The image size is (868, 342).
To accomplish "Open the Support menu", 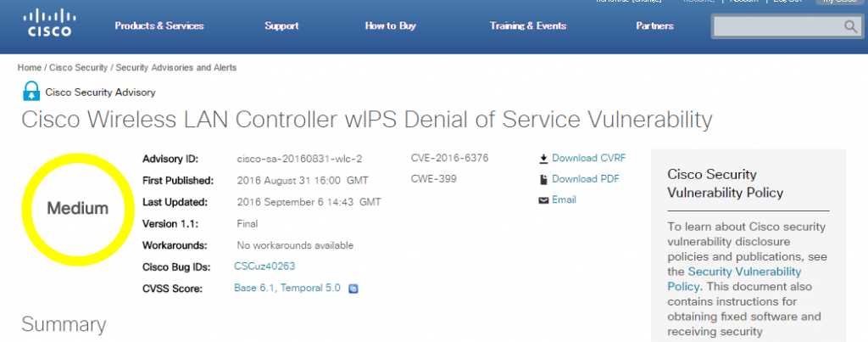I will tap(281, 26).
